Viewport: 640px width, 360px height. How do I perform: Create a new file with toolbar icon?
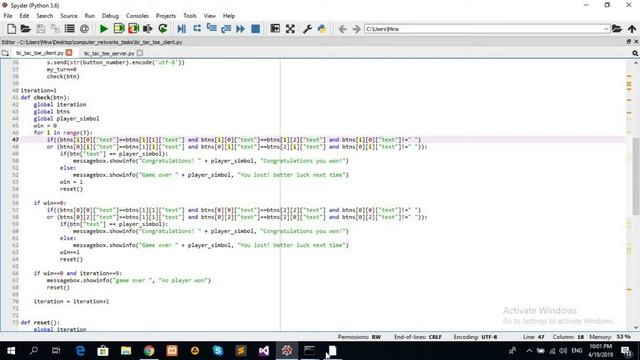11,29
